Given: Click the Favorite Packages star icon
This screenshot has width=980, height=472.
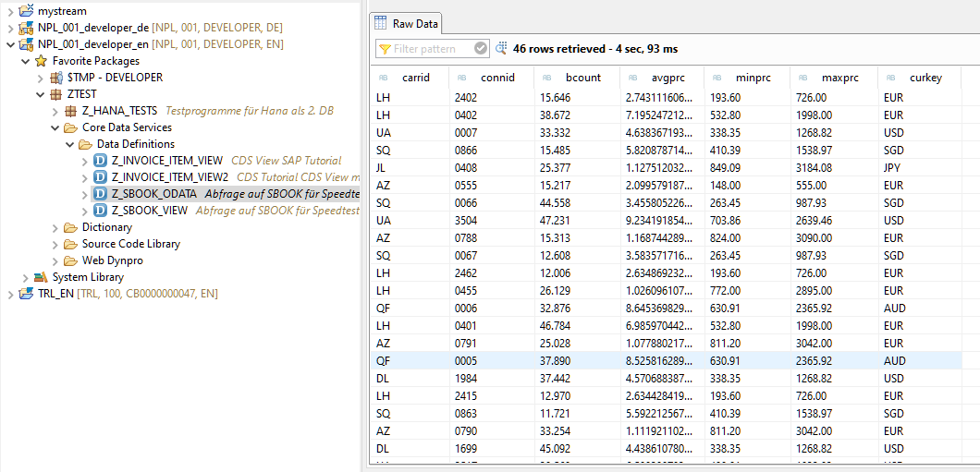Looking at the screenshot, I should click(x=41, y=61).
